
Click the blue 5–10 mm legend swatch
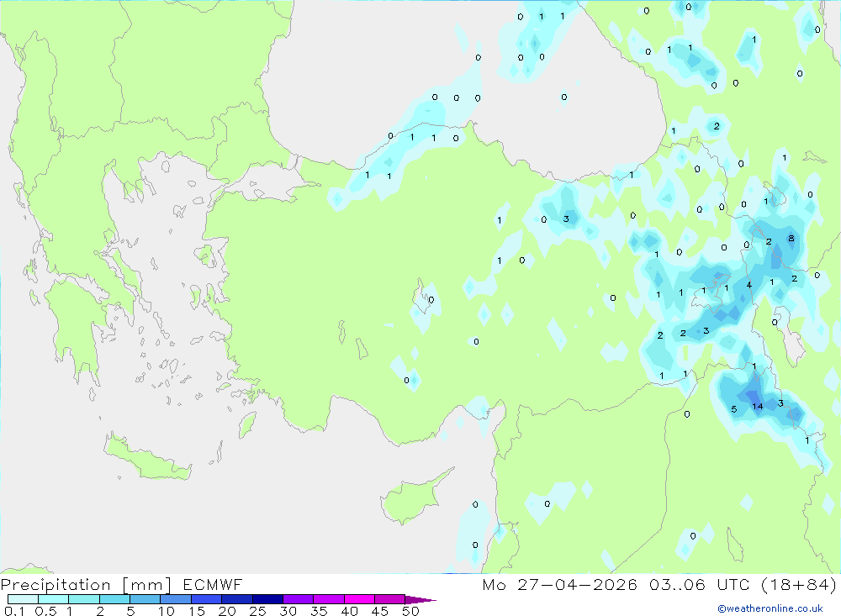pos(145,599)
